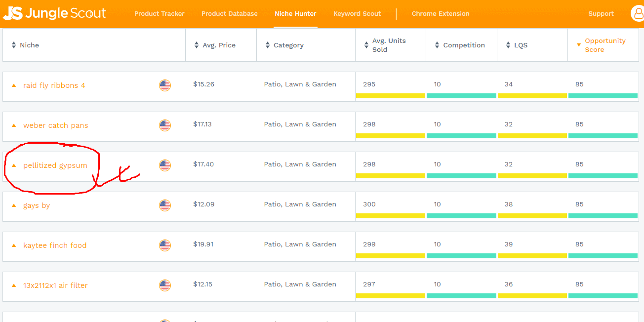The height and width of the screenshot is (322, 644).
Task: Expand the pellitized gypsum row triangle
Action: coord(14,165)
